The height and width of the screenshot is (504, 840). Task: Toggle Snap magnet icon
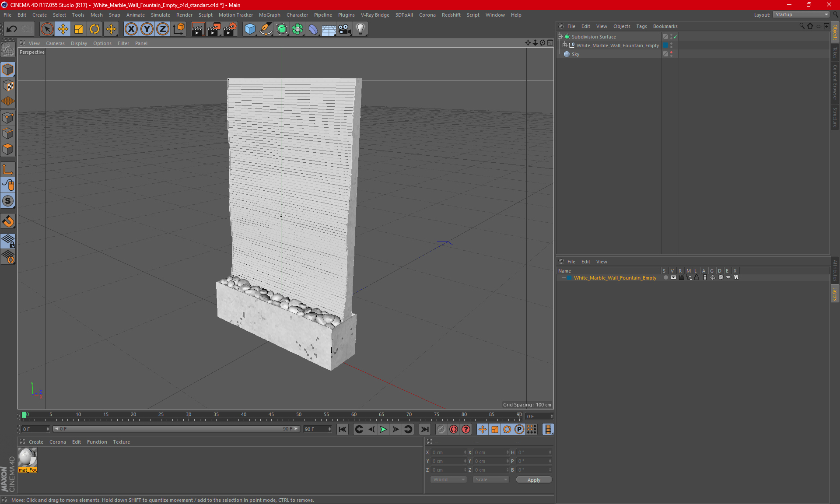8,221
